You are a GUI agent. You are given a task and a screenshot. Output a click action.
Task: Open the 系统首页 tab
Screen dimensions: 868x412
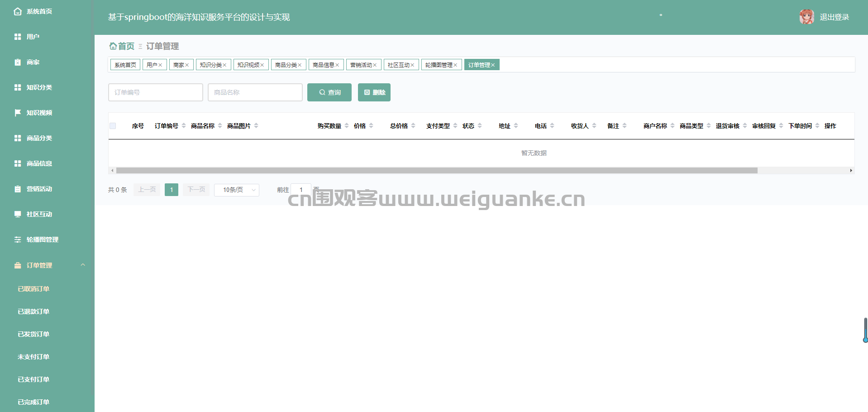point(125,65)
